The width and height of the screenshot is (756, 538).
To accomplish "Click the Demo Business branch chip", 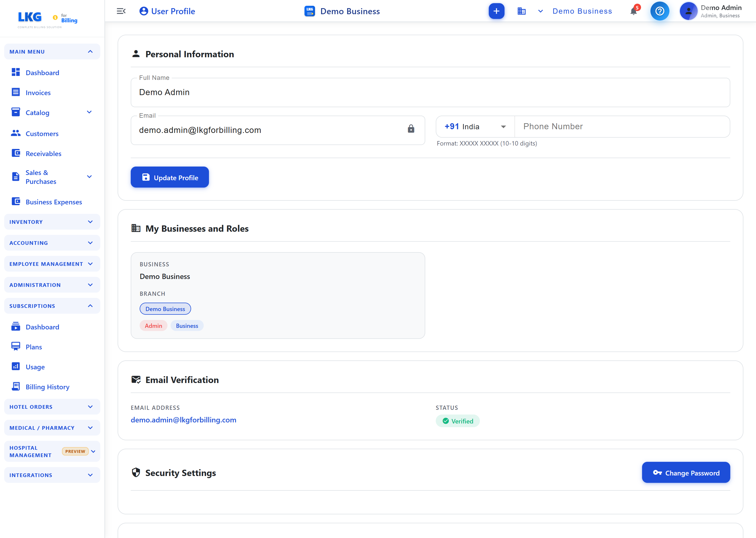I will pos(165,309).
